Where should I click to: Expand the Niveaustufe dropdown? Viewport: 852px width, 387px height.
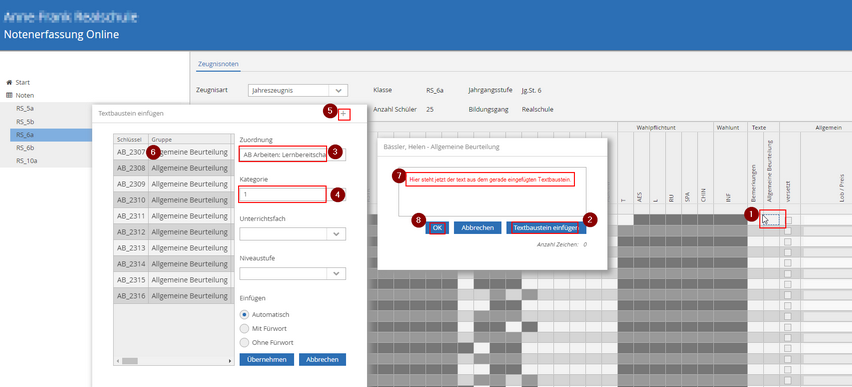click(x=292, y=273)
